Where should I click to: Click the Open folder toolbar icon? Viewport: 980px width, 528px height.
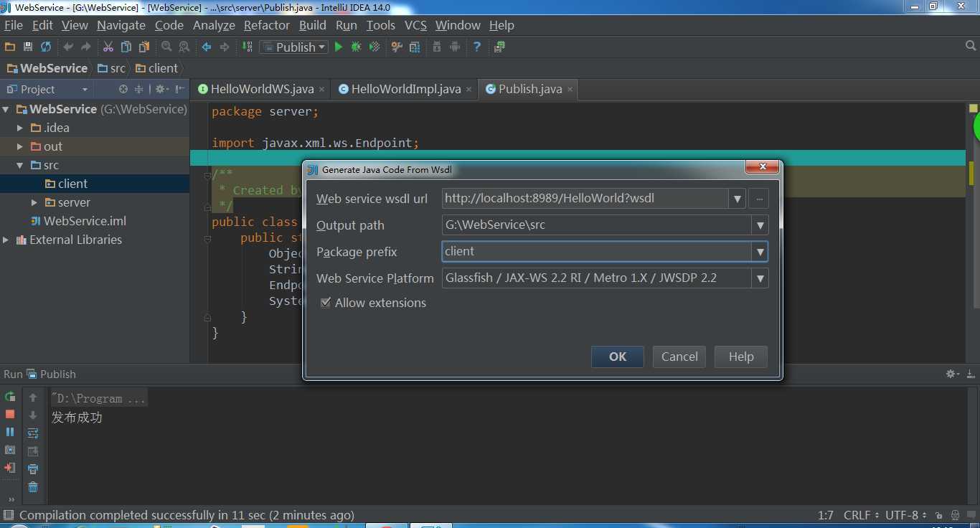coord(10,47)
